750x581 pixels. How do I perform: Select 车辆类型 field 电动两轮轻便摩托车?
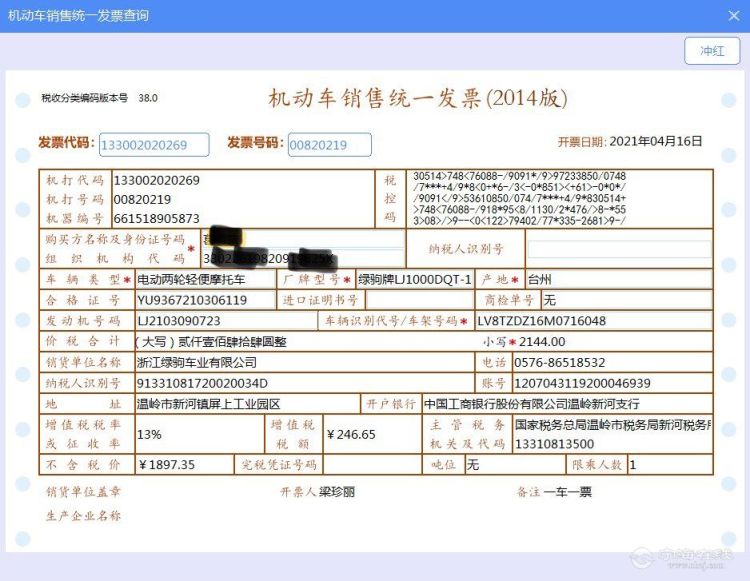coord(206,279)
